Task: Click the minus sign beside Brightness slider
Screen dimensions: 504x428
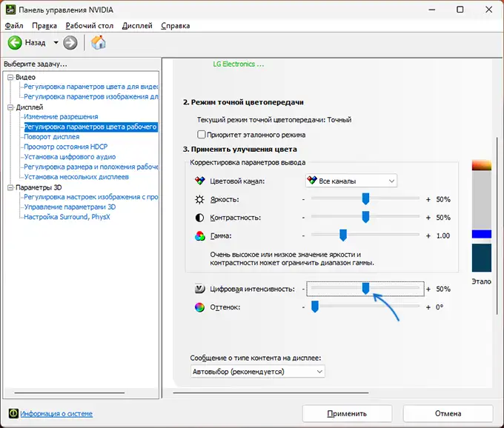Action: (x=303, y=199)
